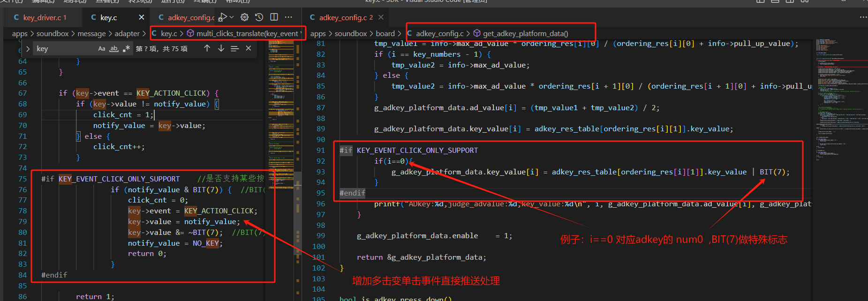Close the key.c tab
The width and height of the screenshot is (868, 301).
pos(142,17)
